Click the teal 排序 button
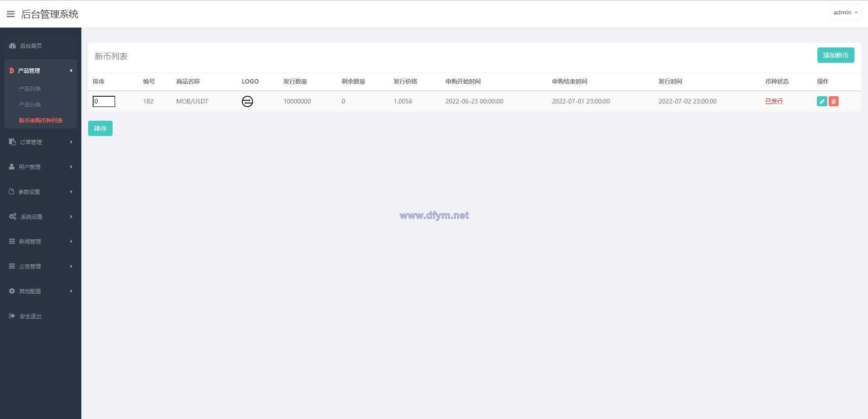The width and height of the screenshot is (868, 419). (100, 128)
